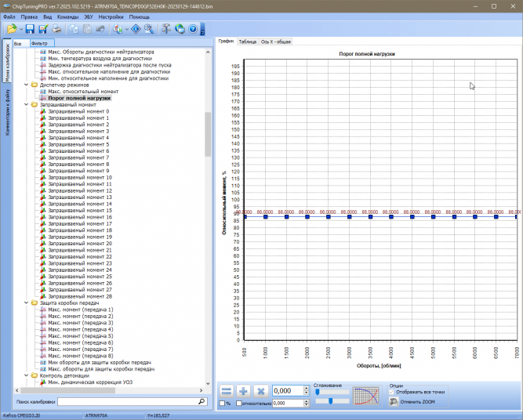
Task: Click the main value input field showing 0,000
Action: point(288,391)
